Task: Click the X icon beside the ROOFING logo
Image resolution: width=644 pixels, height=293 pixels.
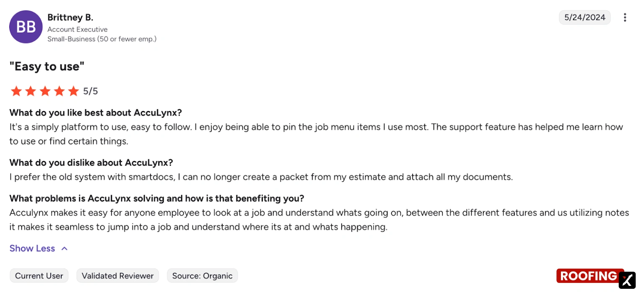Action: click(626, 280)
